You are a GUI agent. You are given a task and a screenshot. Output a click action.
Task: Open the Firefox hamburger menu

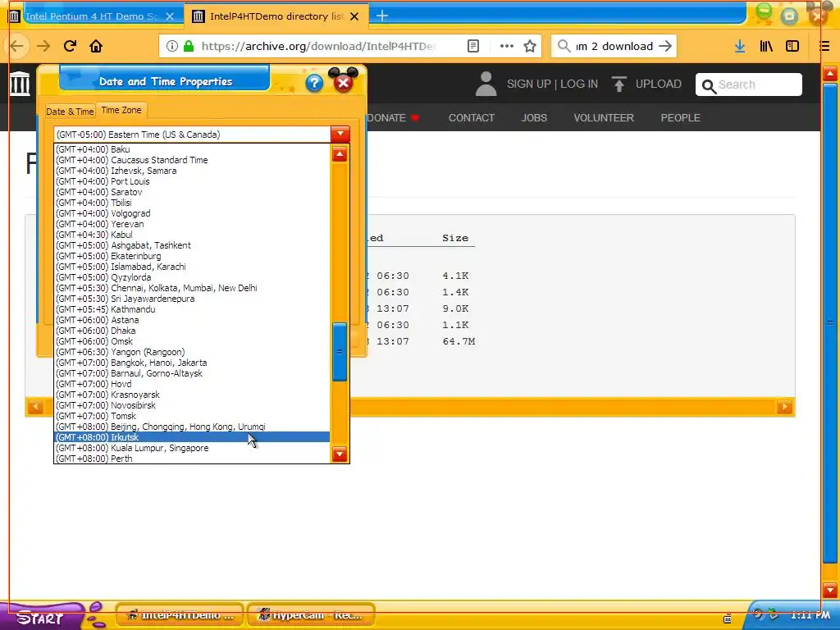(824, 46)
